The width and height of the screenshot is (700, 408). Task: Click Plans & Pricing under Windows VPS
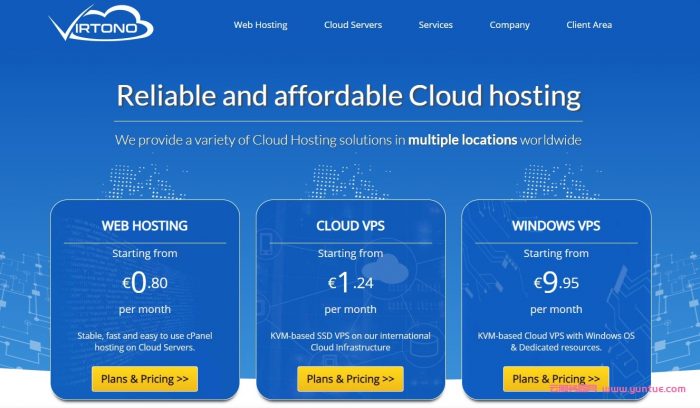click(556, 379)
